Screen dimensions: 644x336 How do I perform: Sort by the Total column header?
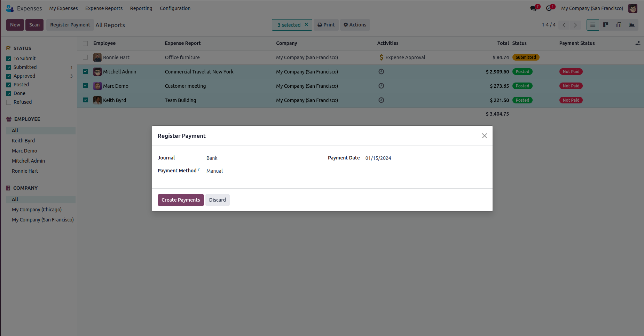[x=503, y=43]
